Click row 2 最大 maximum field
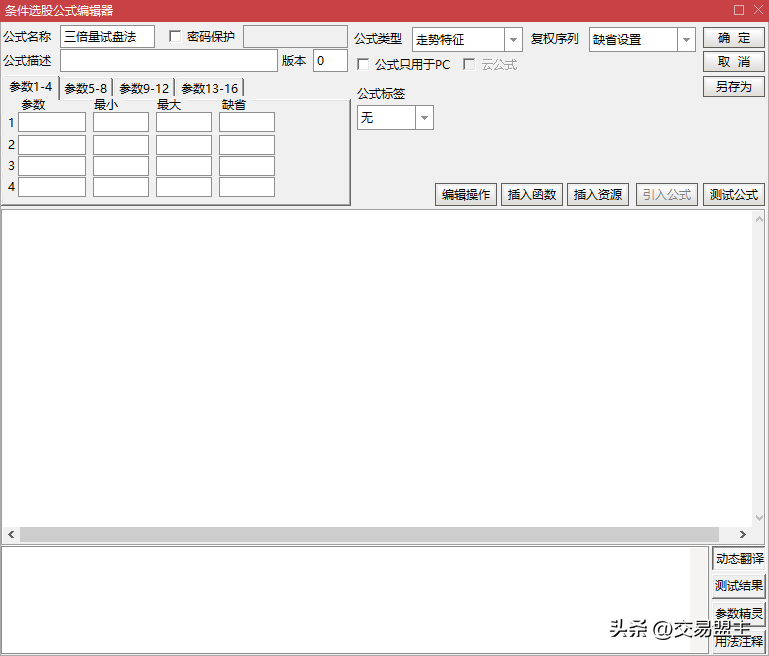The image size is (769, 656). pos(184,145)
